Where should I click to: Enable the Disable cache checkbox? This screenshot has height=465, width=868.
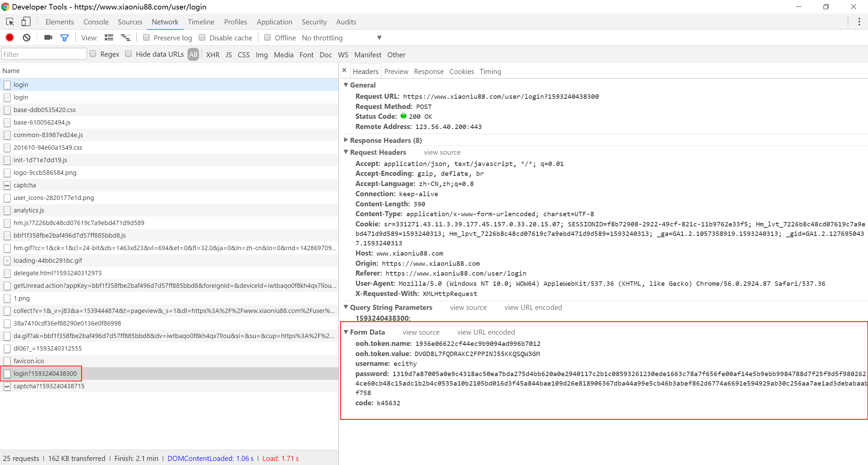click(x=202, y=38)
